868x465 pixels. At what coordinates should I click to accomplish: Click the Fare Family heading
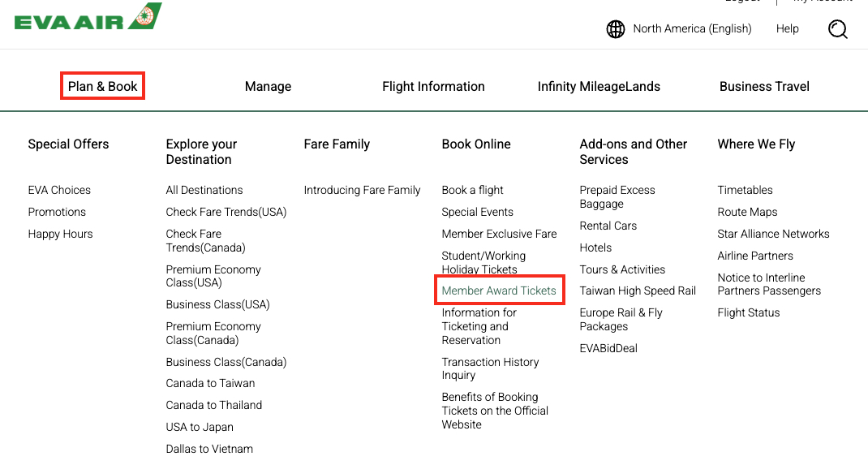(x=337, y=144)
